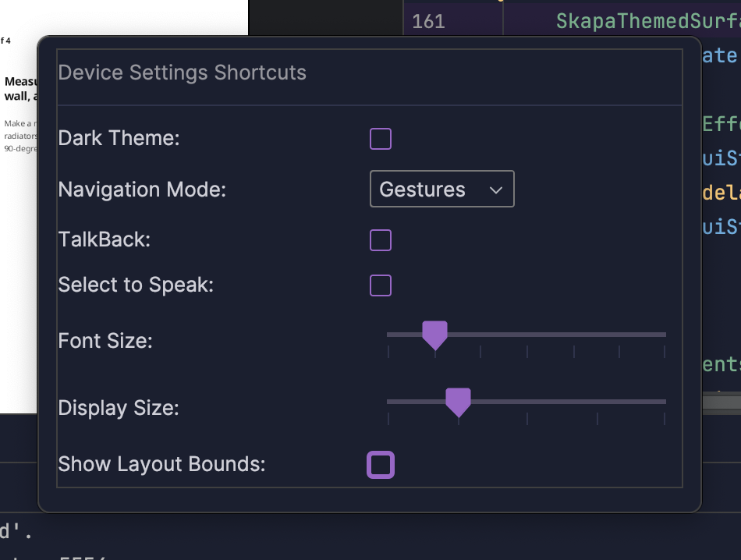Set Font Size to the leftmost tick
741x560 pixels.
(388, 335)
